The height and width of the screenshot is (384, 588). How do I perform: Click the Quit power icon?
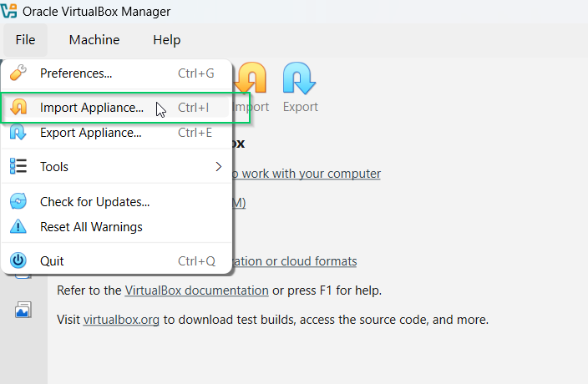coord(18,260)
